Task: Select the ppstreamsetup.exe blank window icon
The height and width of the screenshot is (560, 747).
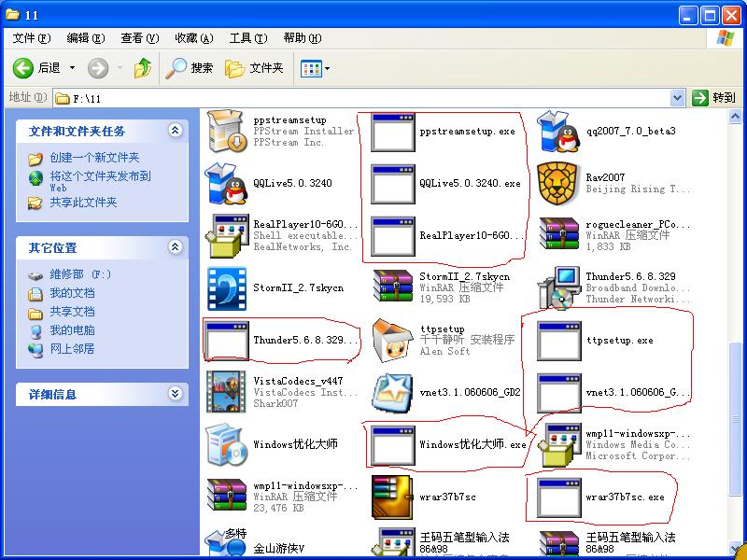Action: [x=392, y=133]
